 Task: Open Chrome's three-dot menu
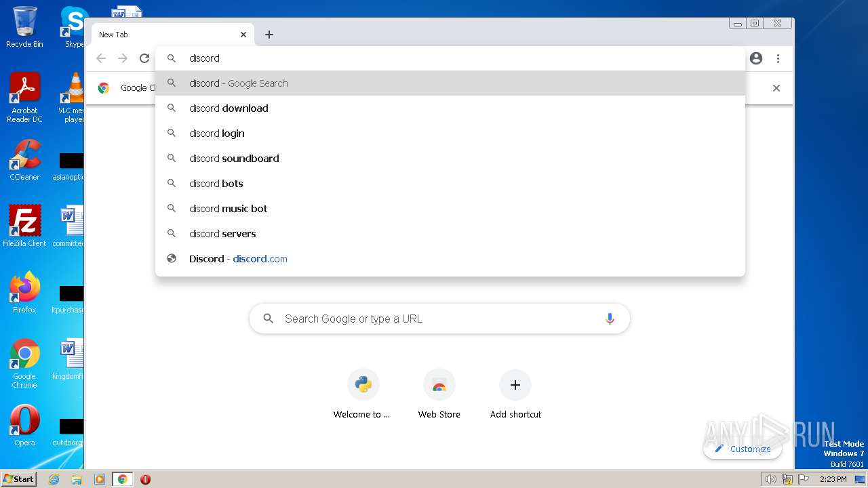778,58
